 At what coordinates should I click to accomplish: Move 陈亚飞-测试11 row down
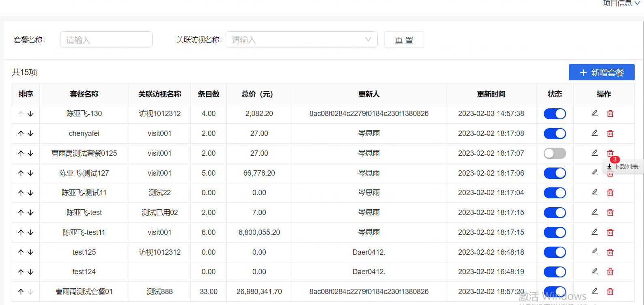click(x=30, y=193)
